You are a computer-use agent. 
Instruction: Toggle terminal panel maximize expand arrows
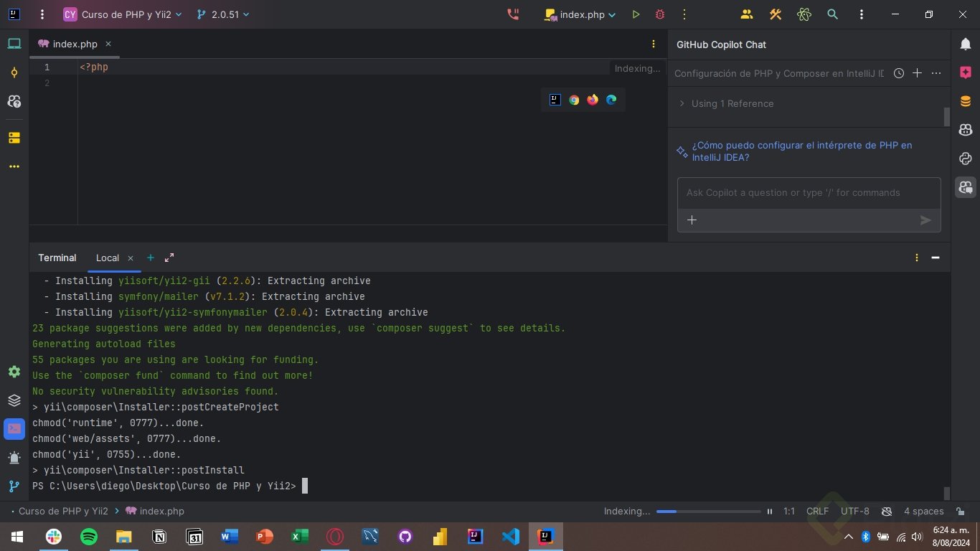(x=169, y=258)
